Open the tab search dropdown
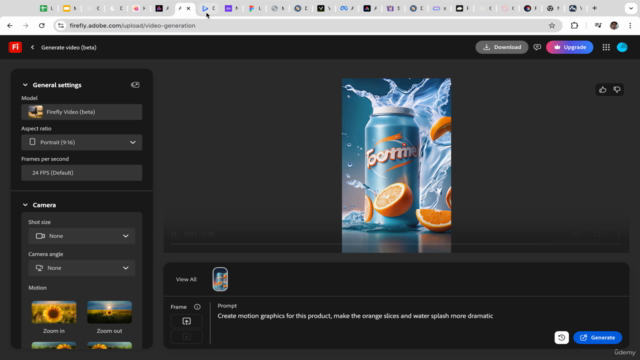640x360 pixels. [x=631, y=8]
